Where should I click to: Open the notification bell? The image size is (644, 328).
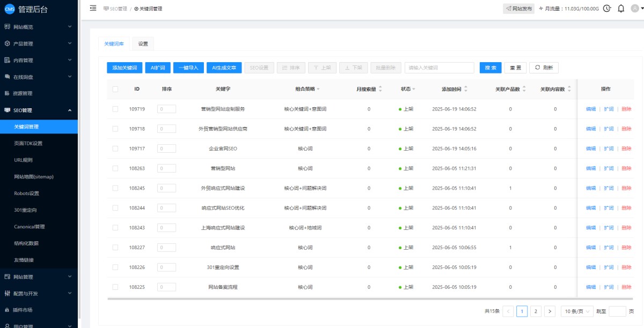(x=621, y=9)
